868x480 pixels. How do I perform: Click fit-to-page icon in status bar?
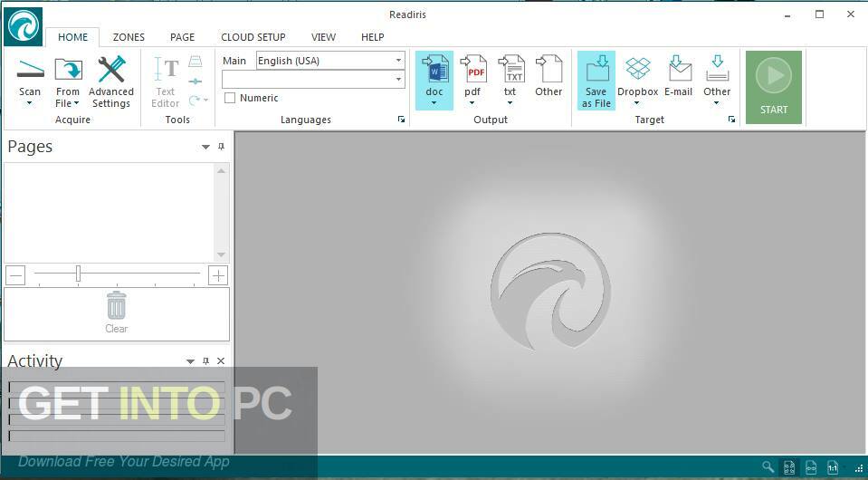click(x=789, y=467)
